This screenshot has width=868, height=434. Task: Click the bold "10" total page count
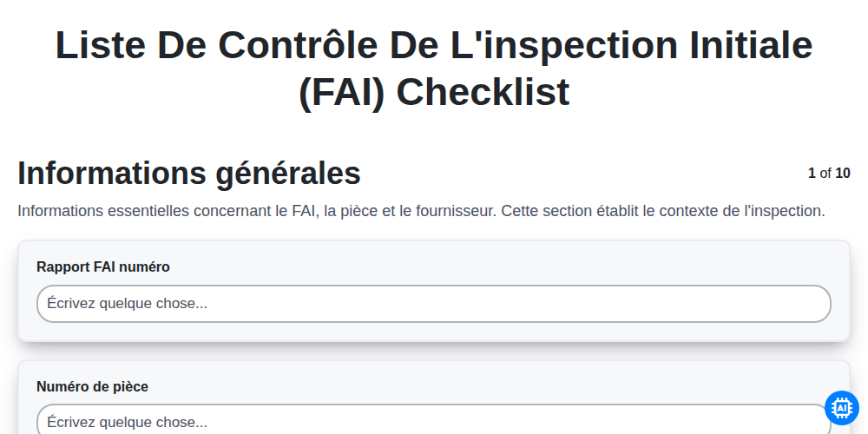[x=843, y=174]
